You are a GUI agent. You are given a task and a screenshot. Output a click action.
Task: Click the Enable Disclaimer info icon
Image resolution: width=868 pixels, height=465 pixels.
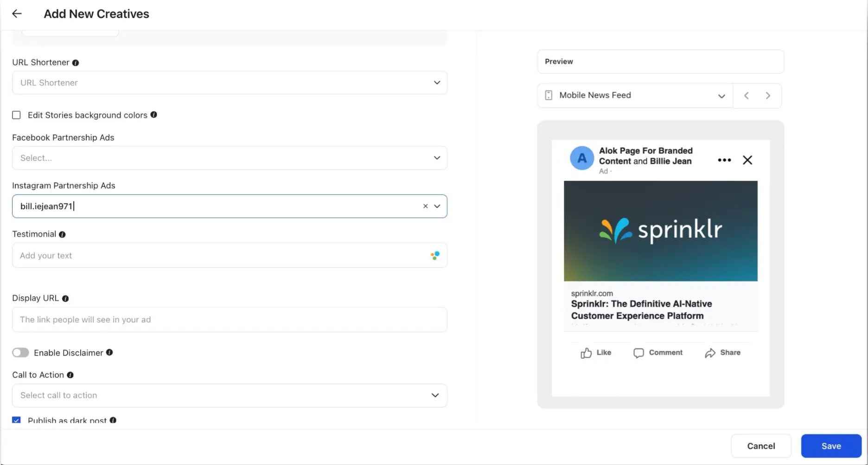tap(109, 352)
